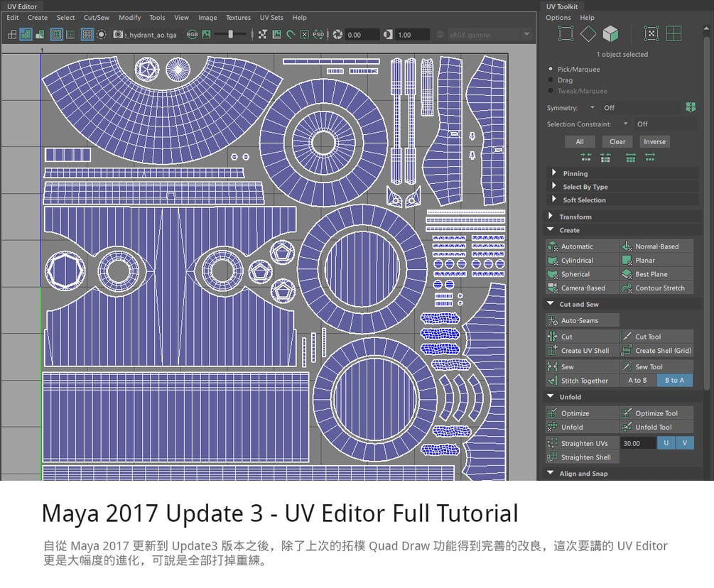This screenshot has height=588, width=714.
Task: Toggle the RGB channels display icon
Action: (192, 35)
